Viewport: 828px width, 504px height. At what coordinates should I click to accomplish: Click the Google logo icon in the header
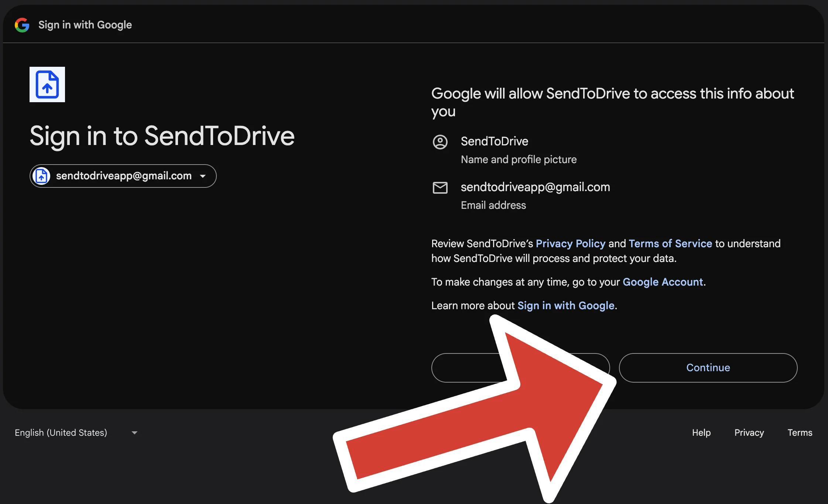pos(22,25)
